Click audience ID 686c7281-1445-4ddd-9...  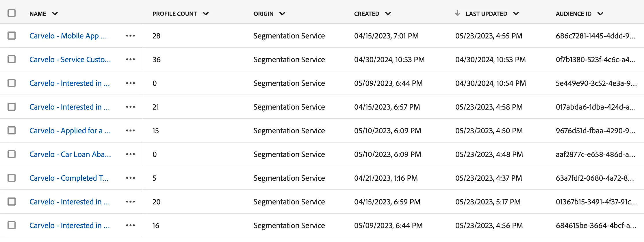(596, 36)
